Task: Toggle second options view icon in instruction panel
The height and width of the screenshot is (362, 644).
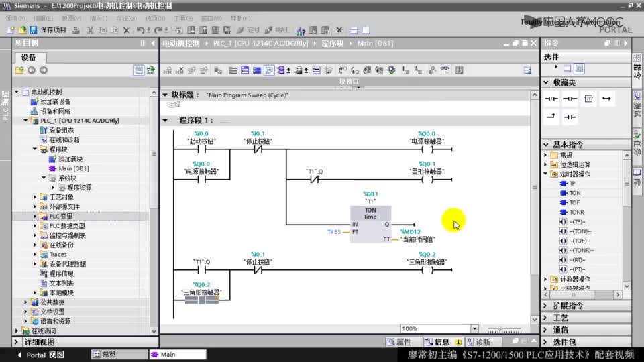Action: click(579, 68)
